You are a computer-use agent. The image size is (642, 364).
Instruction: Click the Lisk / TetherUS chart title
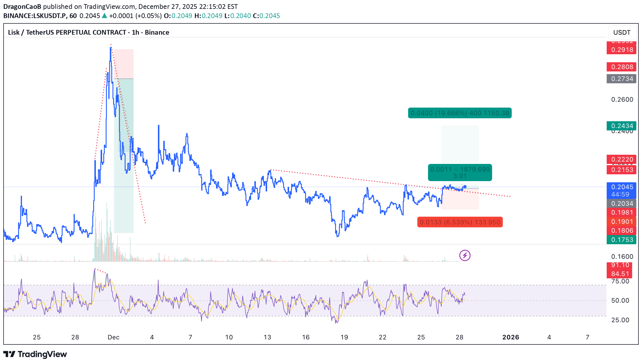click(x=88, y=32)
